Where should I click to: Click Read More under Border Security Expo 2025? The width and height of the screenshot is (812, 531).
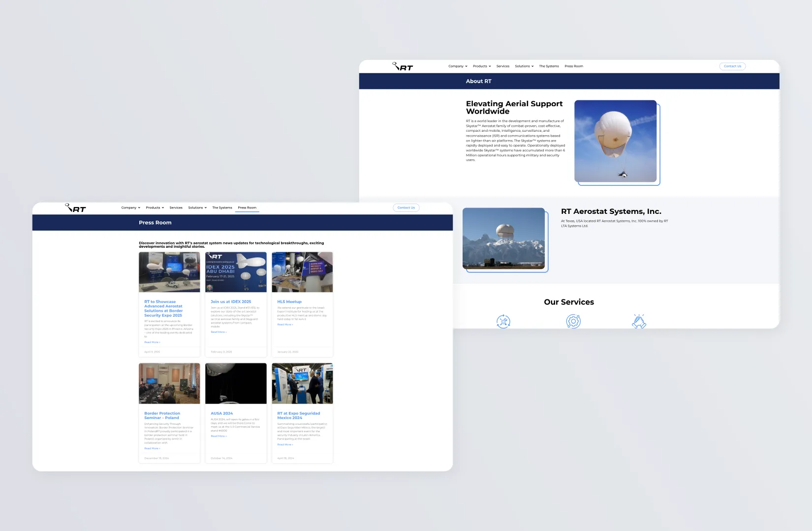pos(152,342)
